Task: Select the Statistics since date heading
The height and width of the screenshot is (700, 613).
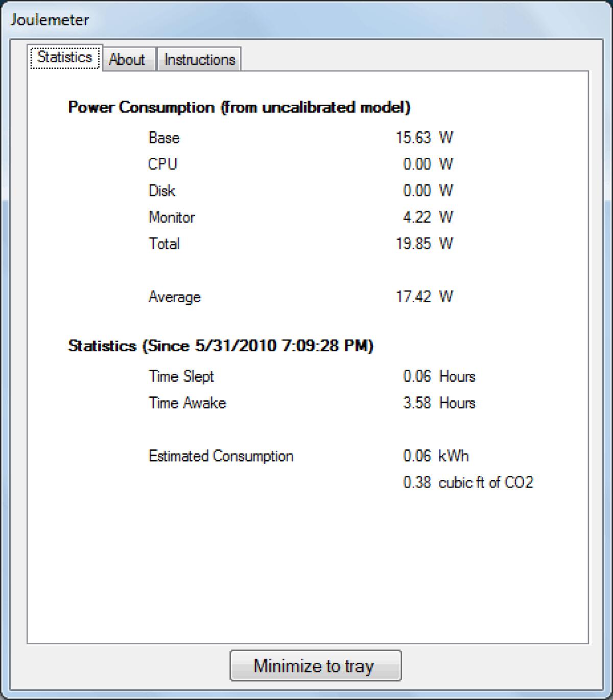Action: pyautogui.click(x=221, y=345)
